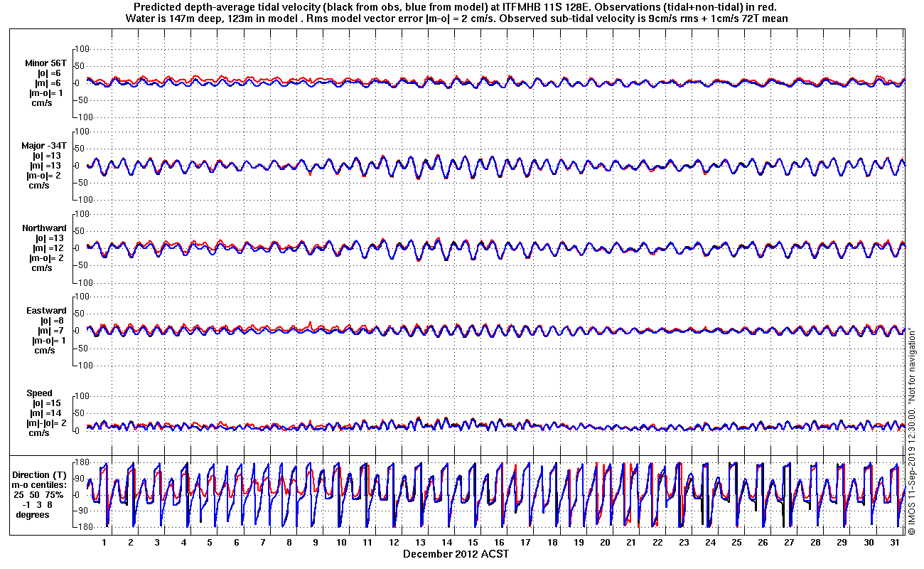The image size is (924, 569).
Task: Click the "December 2012 ACST" x-axis title
Action: (x=456, y=553)
